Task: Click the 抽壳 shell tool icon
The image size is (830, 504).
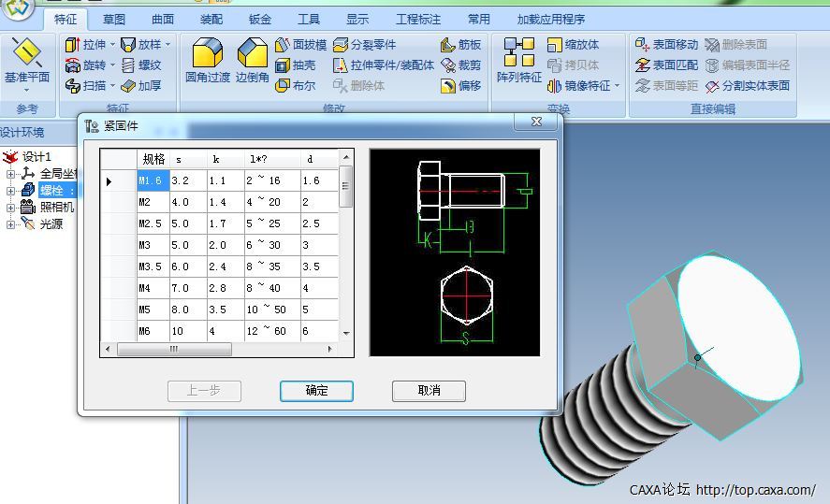Action: point(296,65)
